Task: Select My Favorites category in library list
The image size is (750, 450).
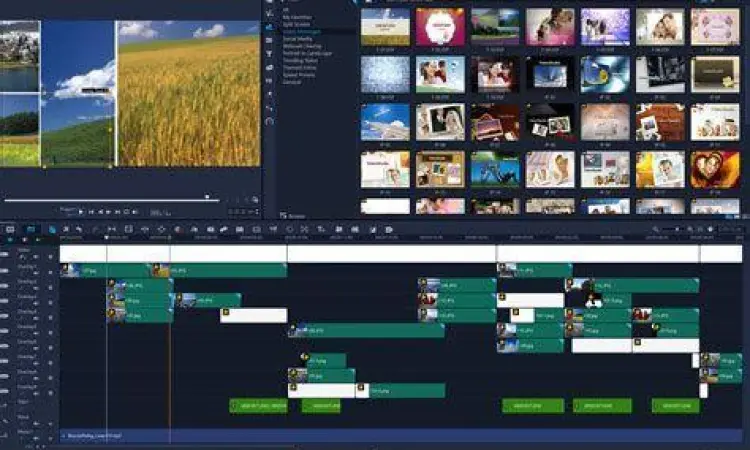Action: pos(297,17)
